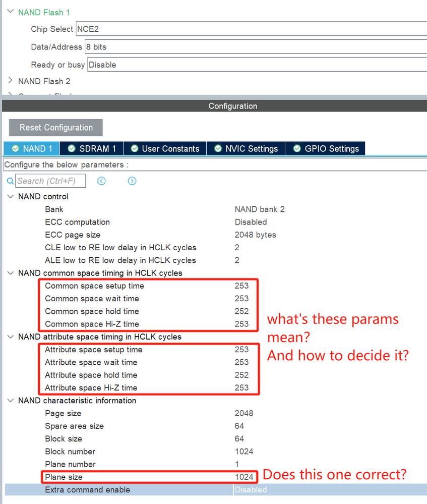This screenshot has width=427, height=504.
Task: Click the SDRAM 1 tab check icon
Action: coord(71,148)
